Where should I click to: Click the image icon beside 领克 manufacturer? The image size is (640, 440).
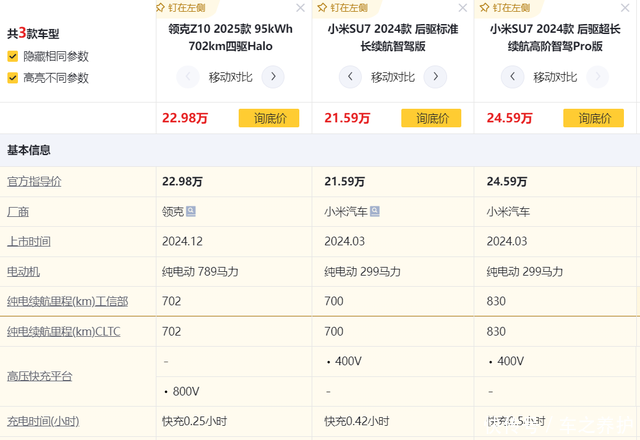(191, 211)
